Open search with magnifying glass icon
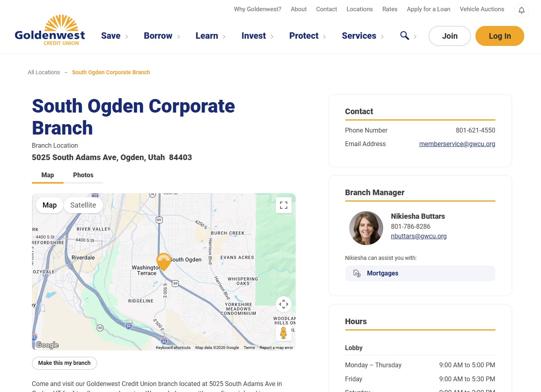541x392 pixels. pyautogui.click(x=404, y=36)
